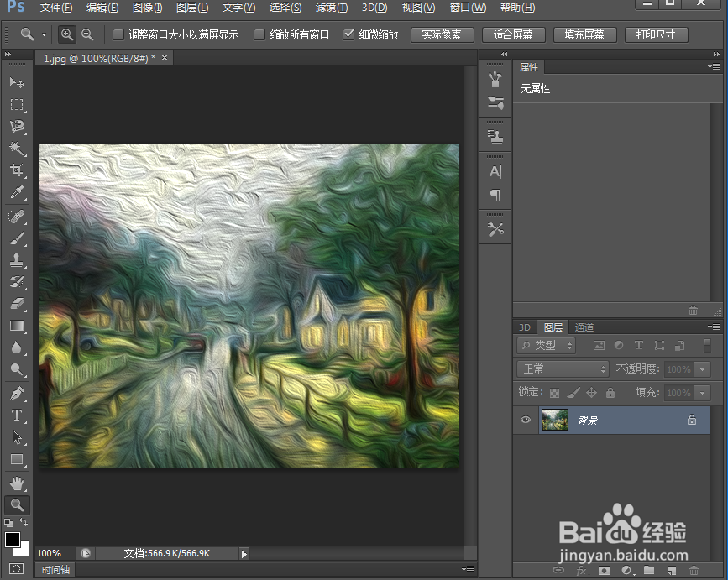Toggle lock image pixels brush icon
The image size is (728, 580).
(573, 393)
